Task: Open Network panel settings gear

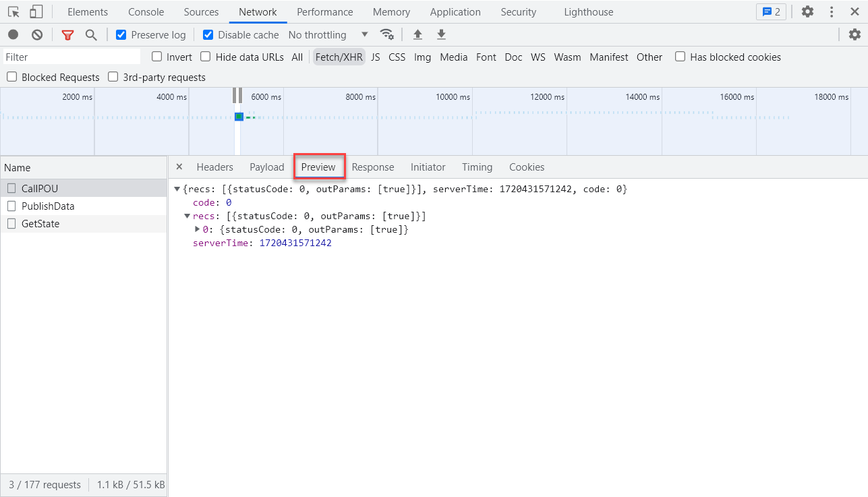Action: coord(855,34)
